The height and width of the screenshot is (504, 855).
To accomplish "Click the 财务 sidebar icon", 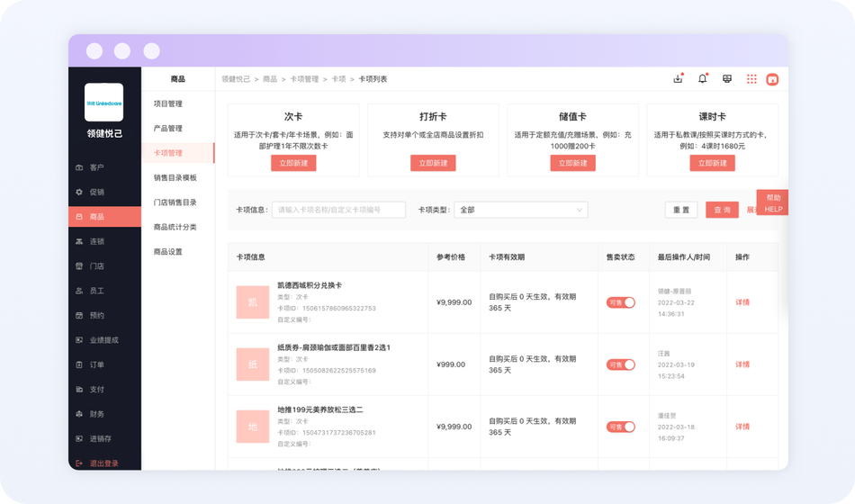I will point(79,414).
